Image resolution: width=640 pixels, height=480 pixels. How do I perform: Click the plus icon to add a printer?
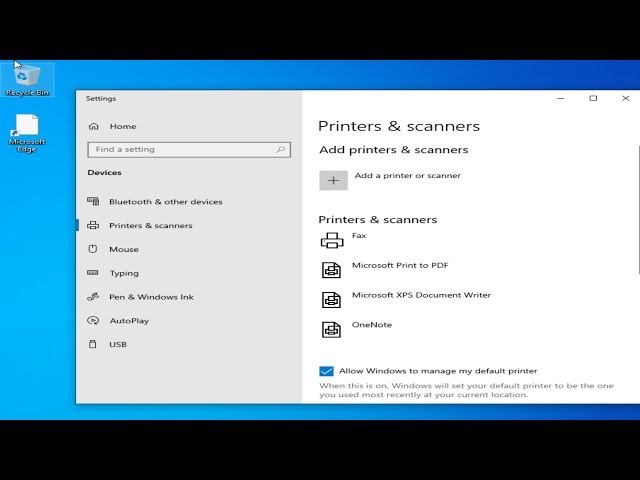point(333,180)
